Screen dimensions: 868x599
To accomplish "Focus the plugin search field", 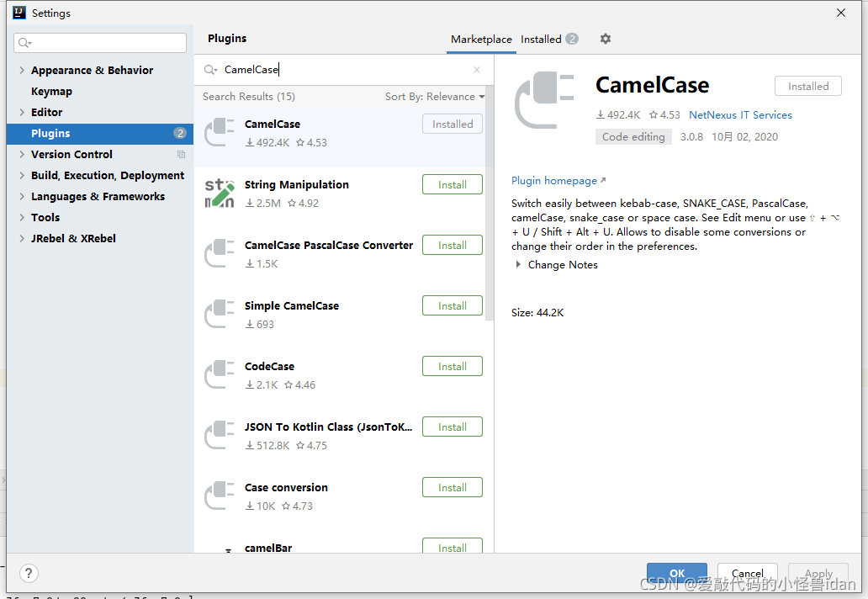I will tap(343, 70).
